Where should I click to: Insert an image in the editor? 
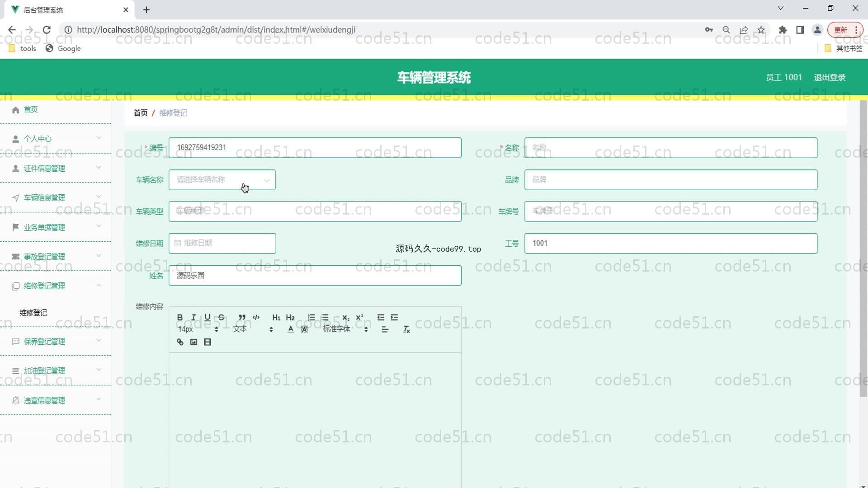tap(193, 342)
